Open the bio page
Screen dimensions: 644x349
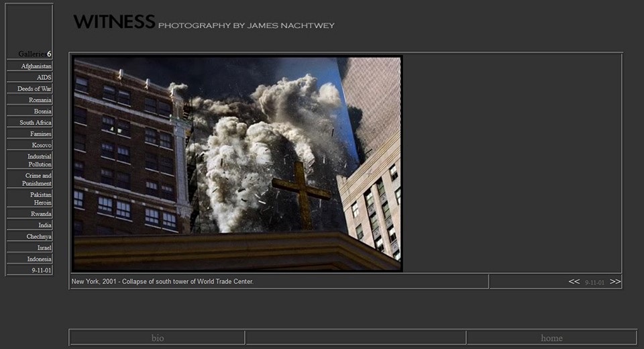tap(158, 338)
